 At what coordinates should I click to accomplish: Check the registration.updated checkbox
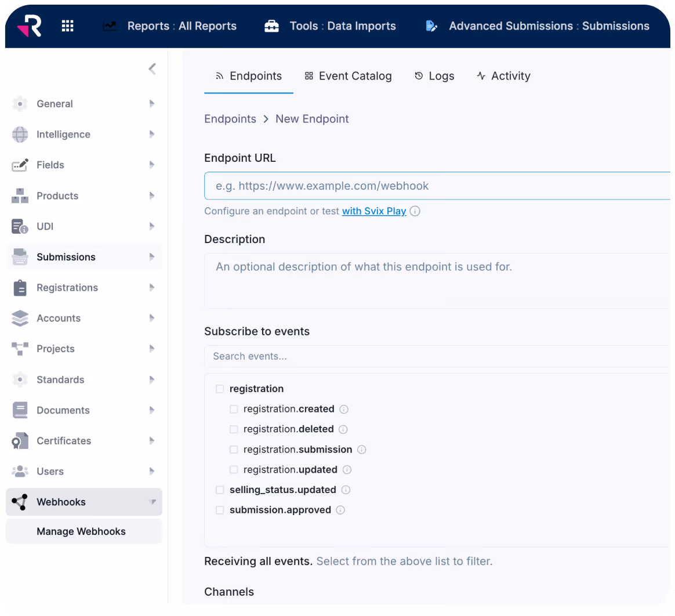(x=234, y=470)
